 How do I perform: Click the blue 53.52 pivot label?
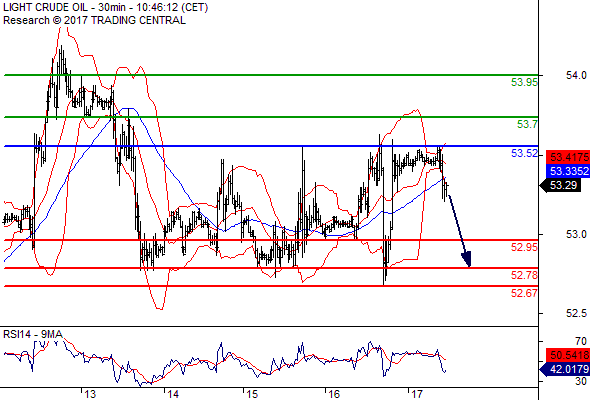point(524,153)
